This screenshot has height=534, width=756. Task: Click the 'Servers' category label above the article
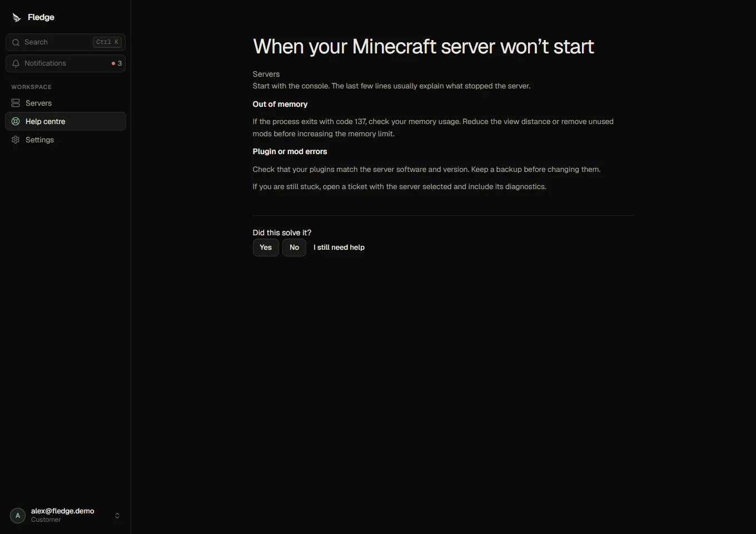click(266, 74)
